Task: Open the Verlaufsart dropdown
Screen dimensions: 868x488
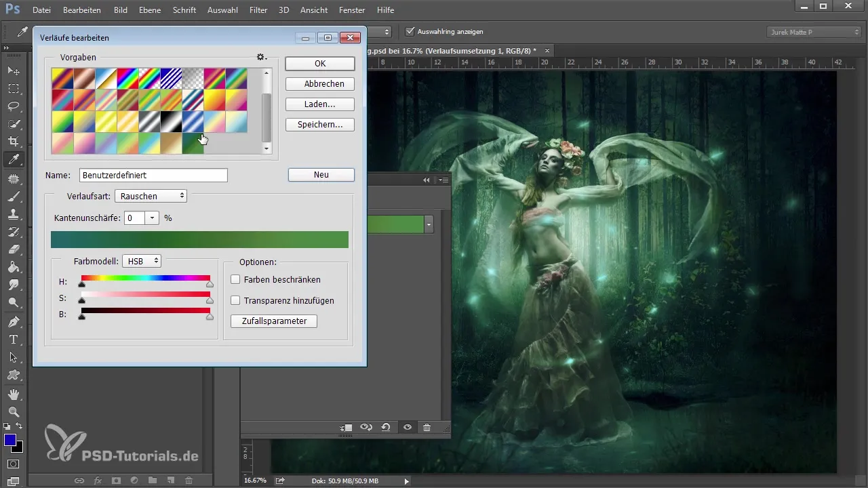Action: 151,196
